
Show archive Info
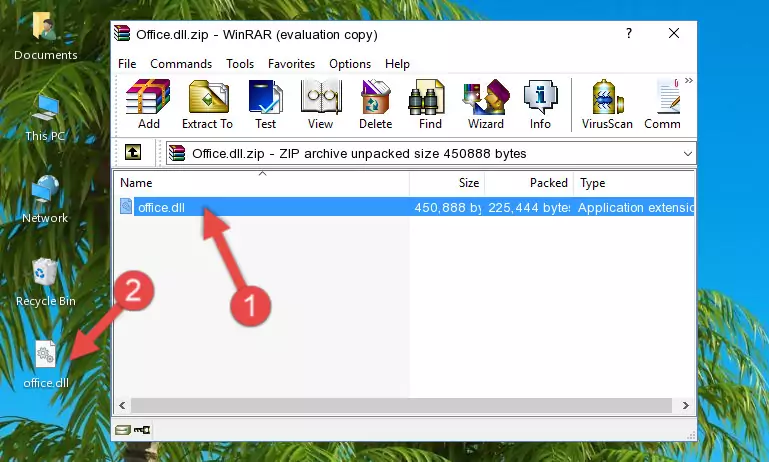540,104
